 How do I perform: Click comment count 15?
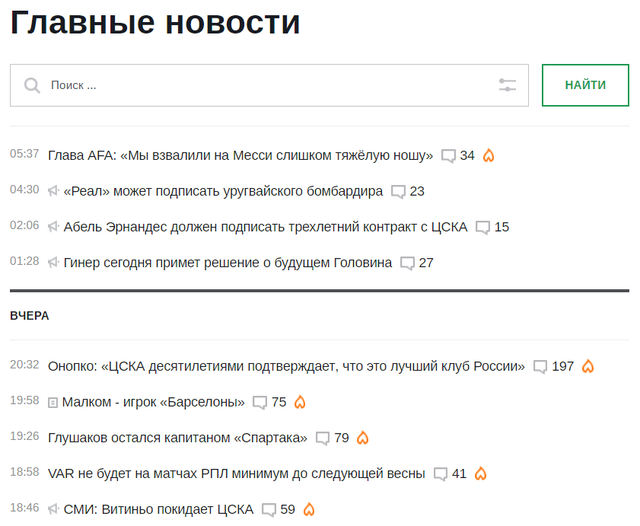[x=502, y=227]
